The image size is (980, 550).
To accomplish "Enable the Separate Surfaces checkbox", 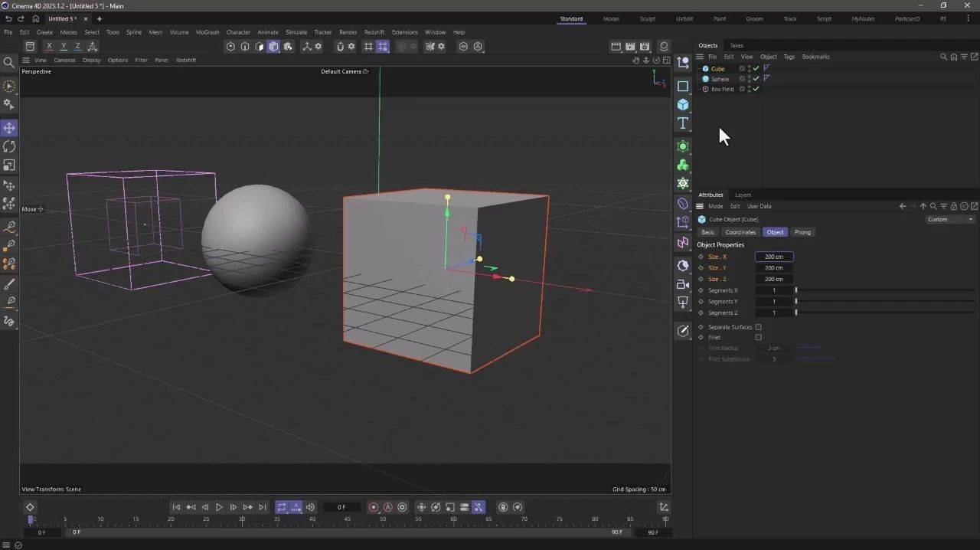I will [x=759, y=327].
